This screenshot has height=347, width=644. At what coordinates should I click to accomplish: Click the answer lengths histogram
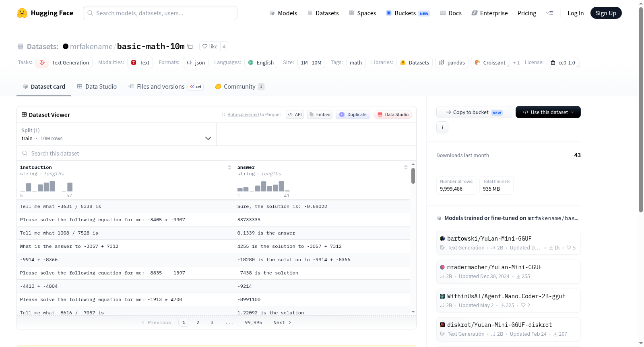tap(264, 186)
